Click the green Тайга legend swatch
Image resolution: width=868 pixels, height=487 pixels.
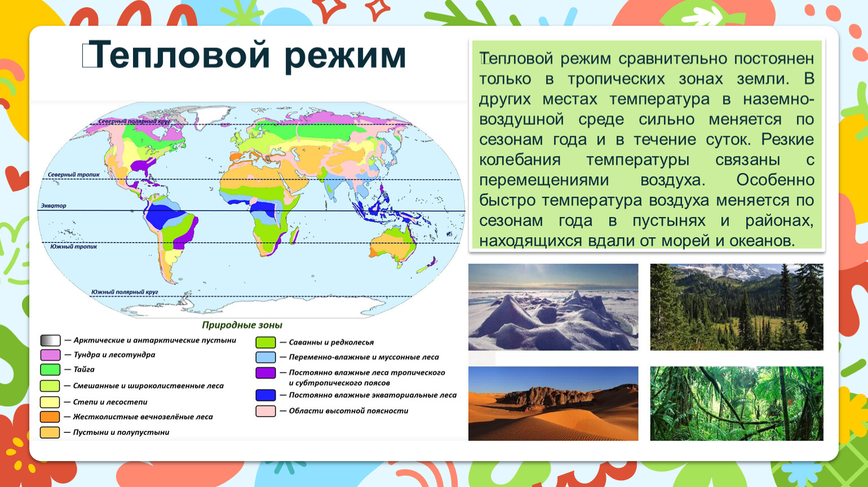pos(50,370)
